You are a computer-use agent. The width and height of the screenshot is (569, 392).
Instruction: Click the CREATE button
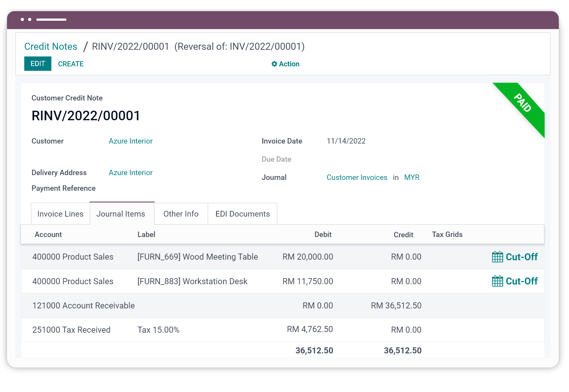click(x=71, y=64)
